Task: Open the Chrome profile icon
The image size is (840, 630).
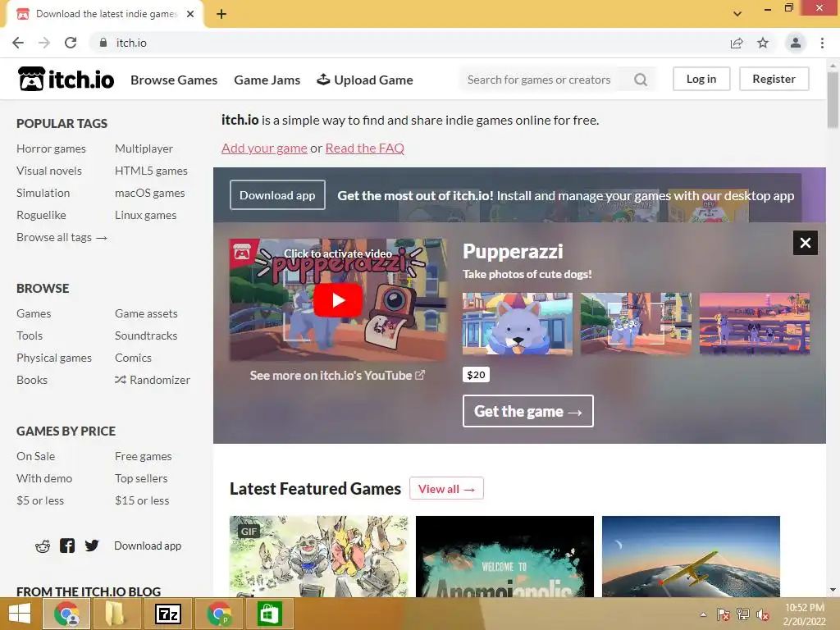Action: (x=796, y=43)
